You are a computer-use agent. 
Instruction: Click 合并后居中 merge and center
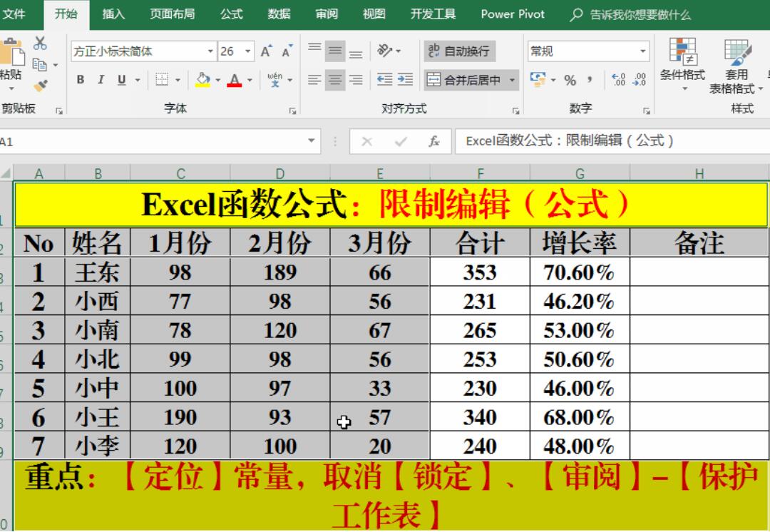[x=465, y=80]
